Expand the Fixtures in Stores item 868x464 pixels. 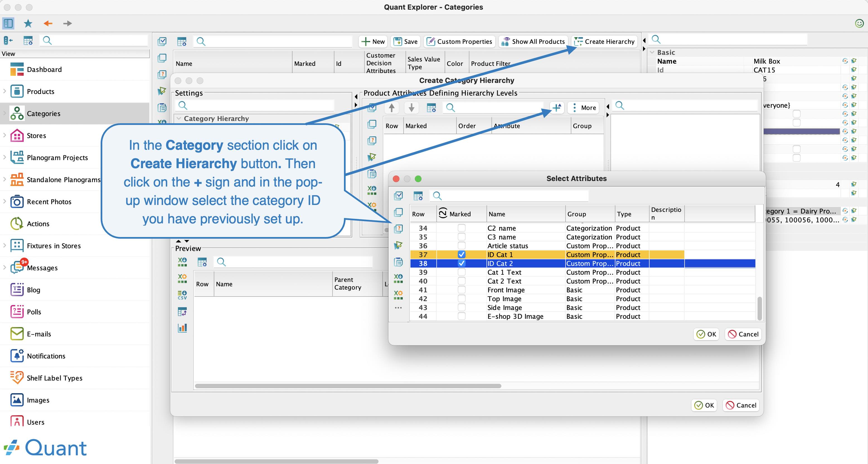[4, 246]
